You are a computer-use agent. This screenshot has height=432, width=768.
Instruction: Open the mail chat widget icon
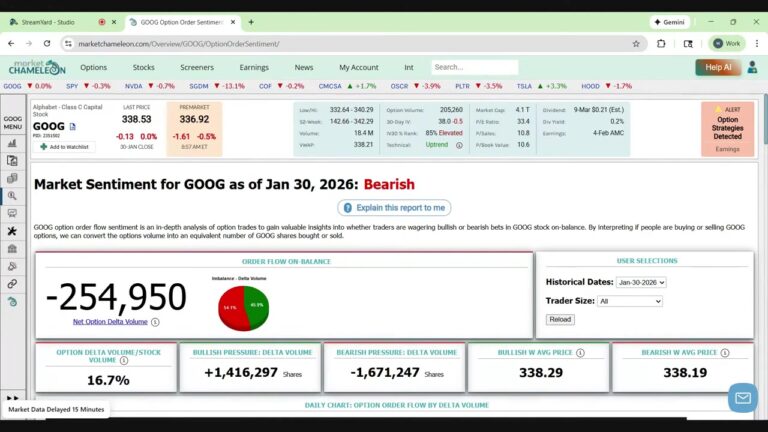click(x=743, y=398)
